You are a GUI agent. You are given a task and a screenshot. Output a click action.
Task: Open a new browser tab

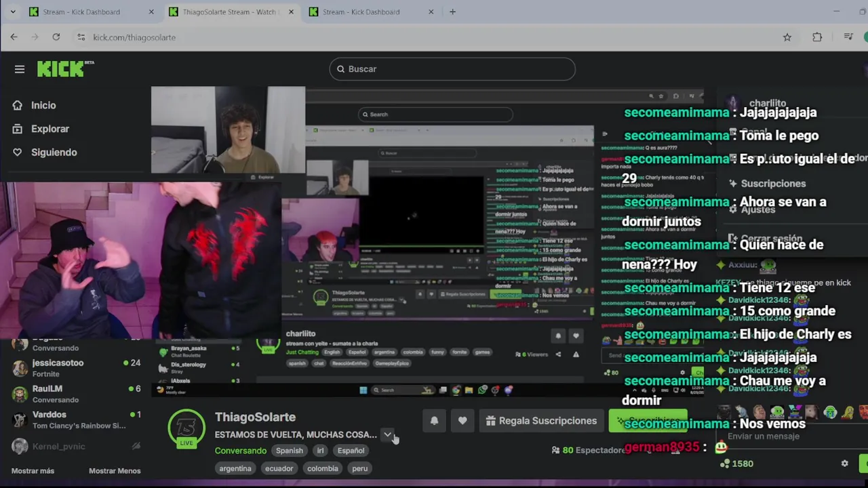[x=452, y=12]
